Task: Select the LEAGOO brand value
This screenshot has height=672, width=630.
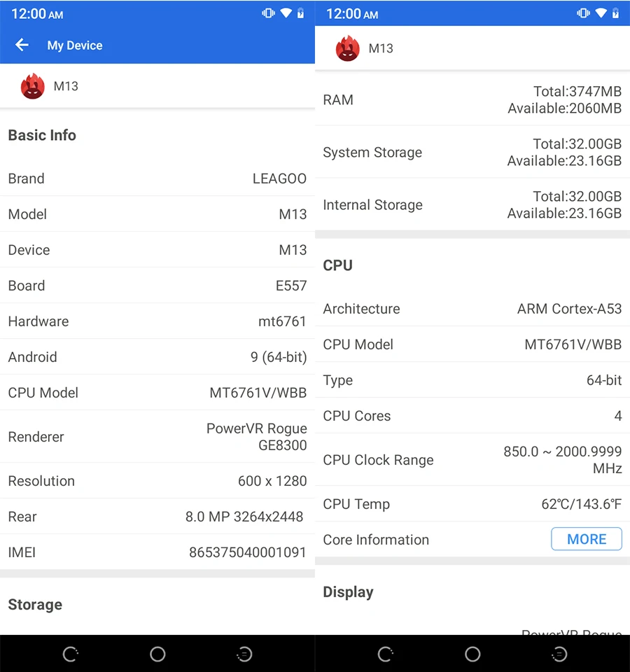Action: pyautogui.click(x=279, y=178)
